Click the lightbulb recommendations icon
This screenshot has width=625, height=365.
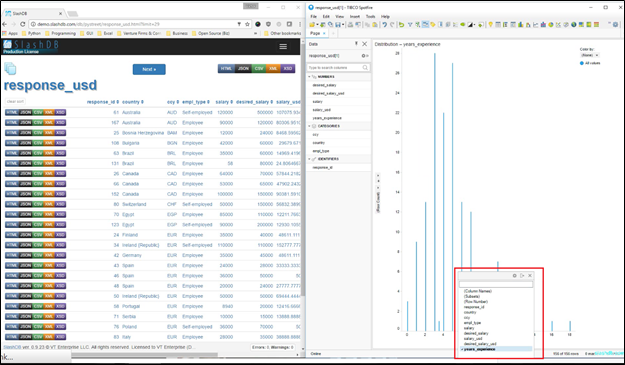click(x=491, y=25)
